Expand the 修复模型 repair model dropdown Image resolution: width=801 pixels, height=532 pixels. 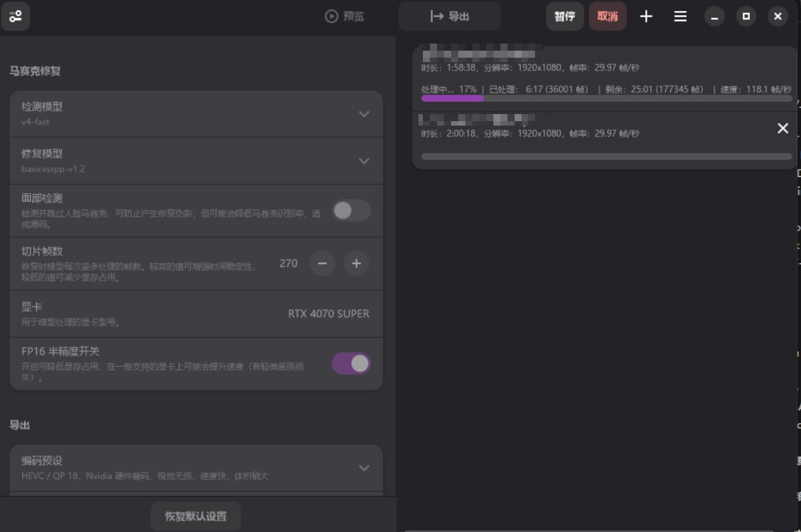coord(364,160)
